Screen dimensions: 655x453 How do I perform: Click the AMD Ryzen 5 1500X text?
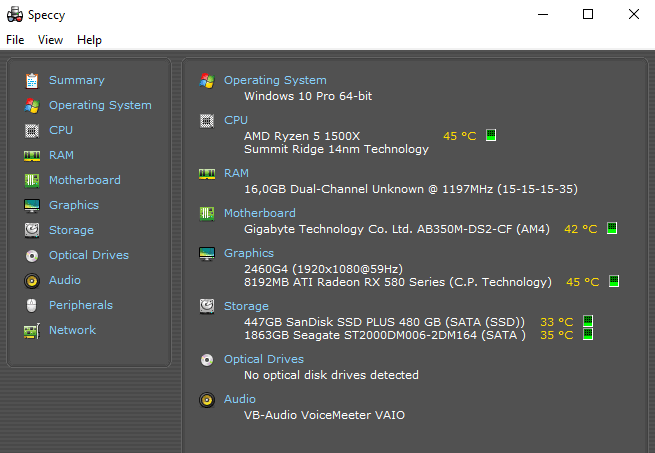point(302,136)
